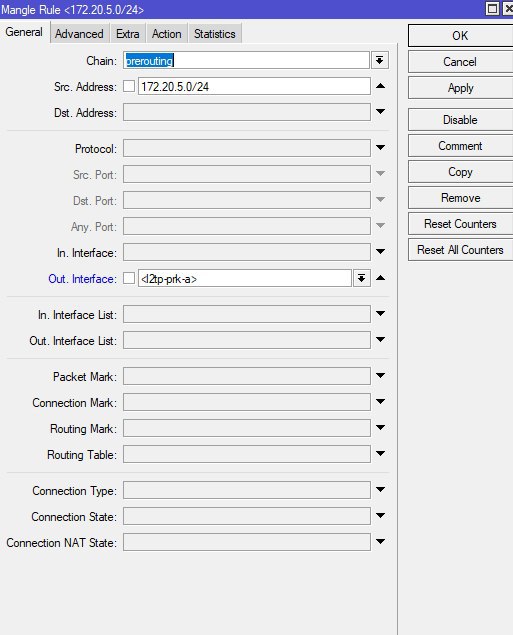The height and width of the screenshot is (635, 513).
Task: Expand the Routing Table field
Action: pos(380,453)
